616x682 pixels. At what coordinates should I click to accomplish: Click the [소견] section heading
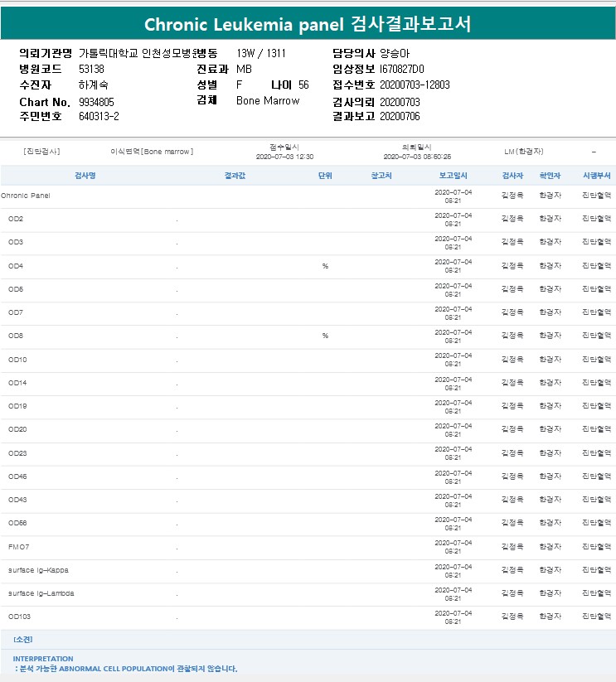[x=23, y=640]
